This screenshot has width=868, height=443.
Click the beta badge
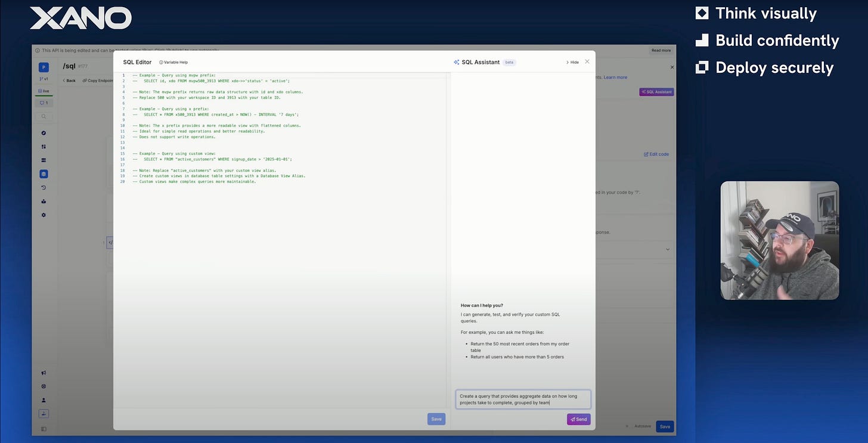coord(509,62)
